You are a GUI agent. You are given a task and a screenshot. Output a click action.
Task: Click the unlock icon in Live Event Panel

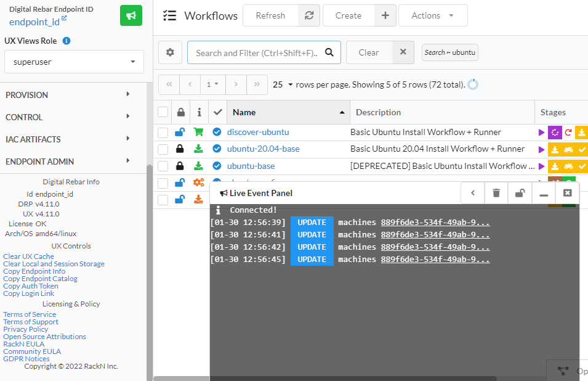(520, 193)
